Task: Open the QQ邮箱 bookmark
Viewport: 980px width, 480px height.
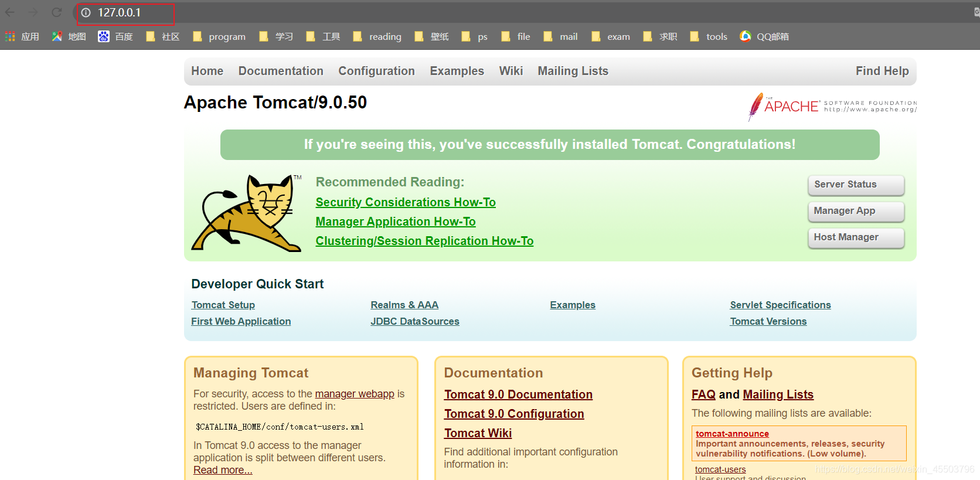Action: tap(764, 36)
